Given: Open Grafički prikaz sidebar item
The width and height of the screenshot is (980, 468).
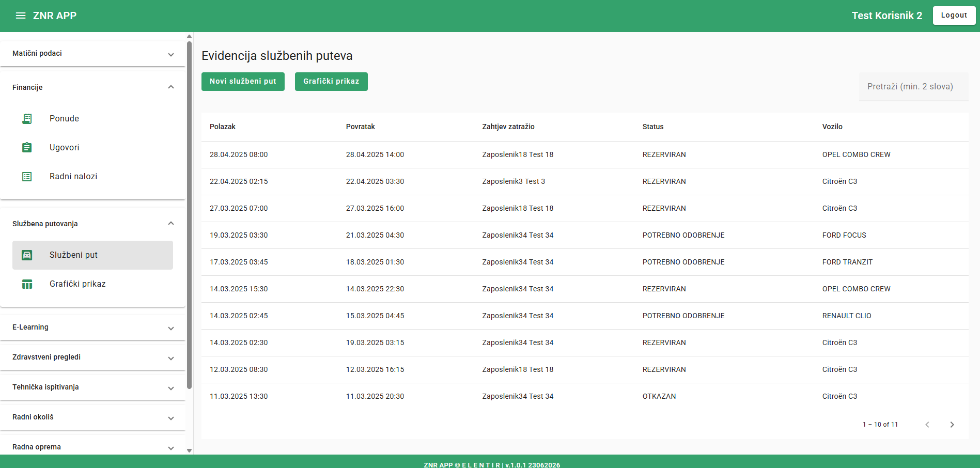Looking at the screenshot, I should 92,284.
